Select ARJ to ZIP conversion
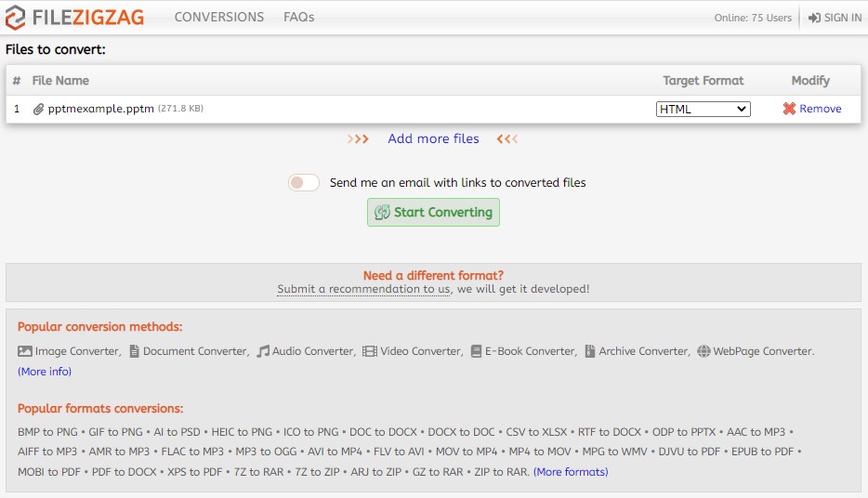This screenshot has width=868, height=498. coord(375,471)
